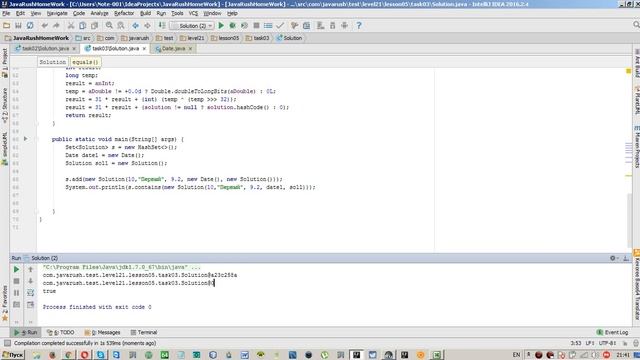
Task: Click the javarush breadcrumb folder
Action: point(135,38)
